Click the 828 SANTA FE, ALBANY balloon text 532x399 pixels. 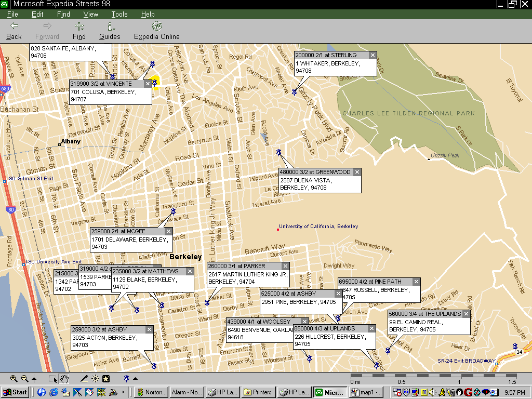[x=63, y=52]
